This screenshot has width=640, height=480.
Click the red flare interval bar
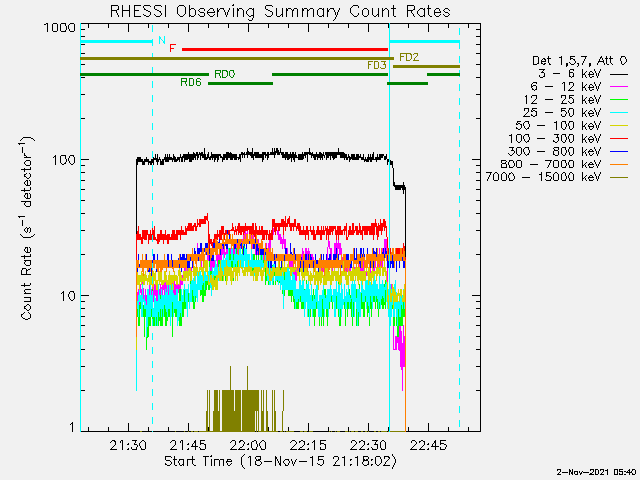[x=285, y=49]
